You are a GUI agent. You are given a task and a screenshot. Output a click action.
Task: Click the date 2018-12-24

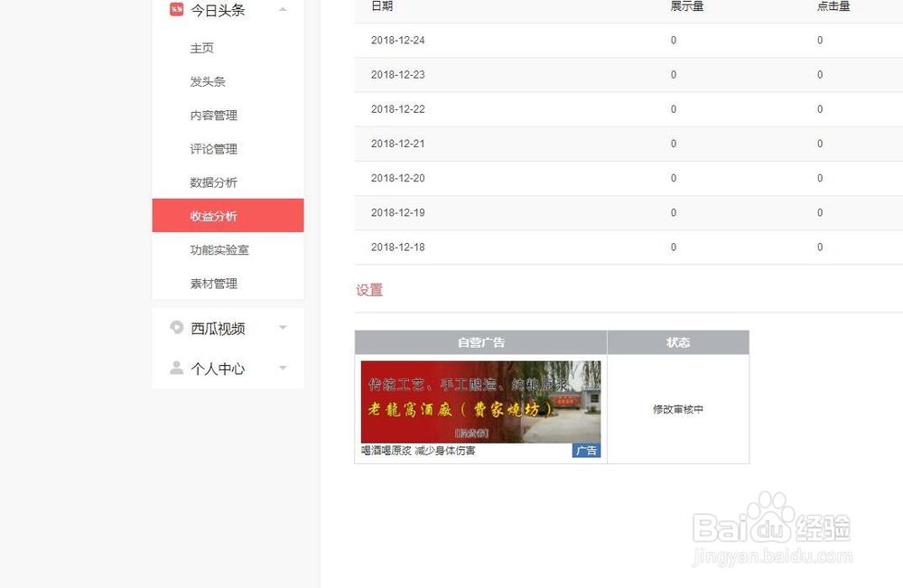coord(398,41)
